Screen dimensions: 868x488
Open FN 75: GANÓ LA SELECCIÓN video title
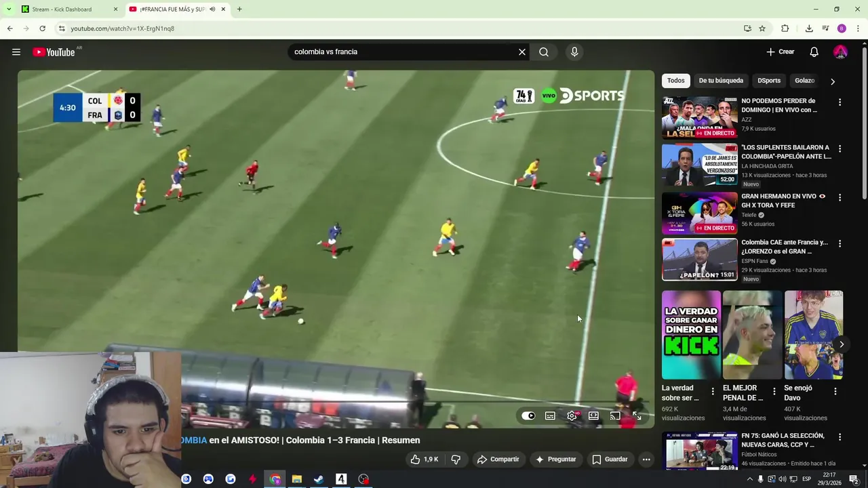click(x=783, y=441)
